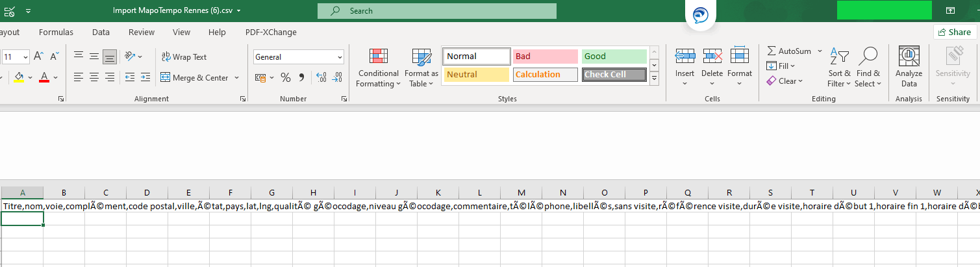Apply the Good cell style
This screenshot has height=267, width=980.
(614, 57)
